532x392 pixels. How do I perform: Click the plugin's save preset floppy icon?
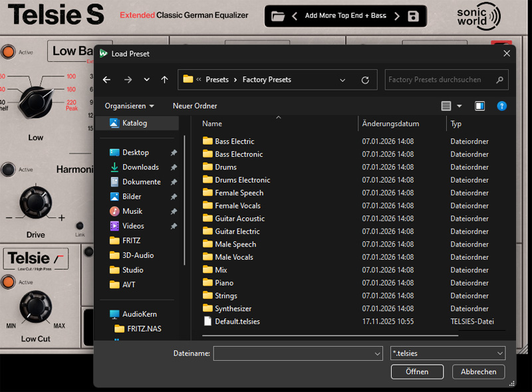pyautogui.click(x=414, y=16)
